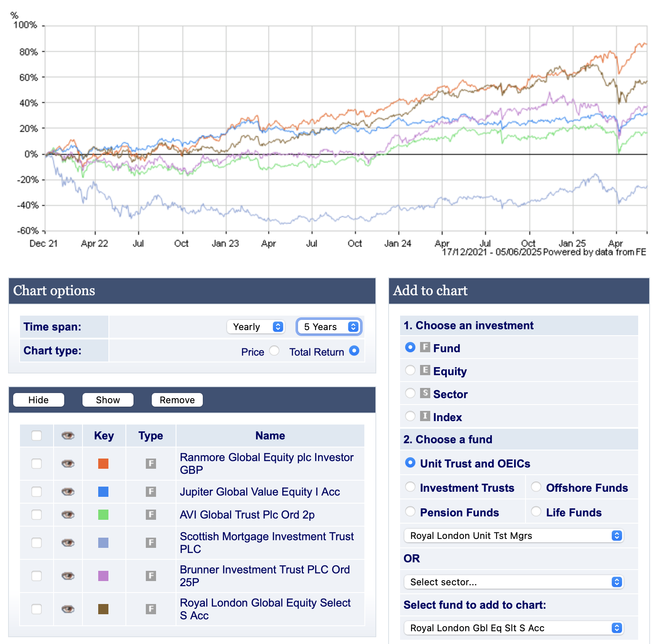Click the S icon beside the Sector option
The height and width of the screenshot is (644, 659).
point(425,393)
